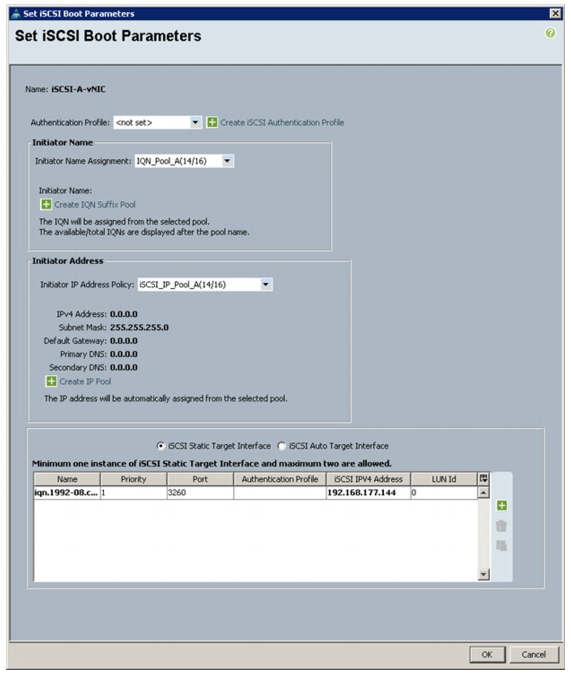Confirm settings with the OK button
This screenshot has height=673, width=571.
coord(487,655)
